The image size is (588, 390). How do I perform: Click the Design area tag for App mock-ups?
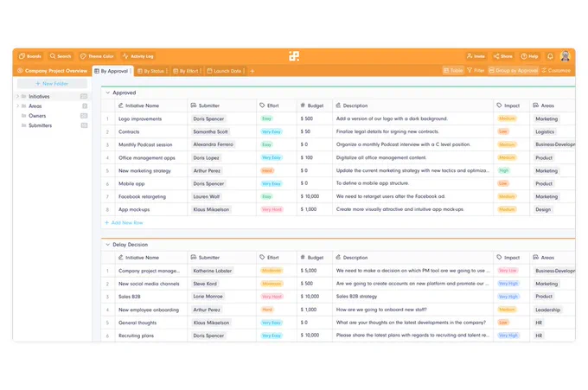click(543, 209)
